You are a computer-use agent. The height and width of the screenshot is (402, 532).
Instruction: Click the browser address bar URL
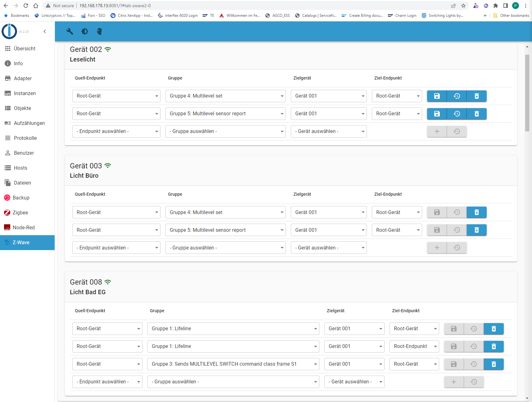tap(115, 6)
